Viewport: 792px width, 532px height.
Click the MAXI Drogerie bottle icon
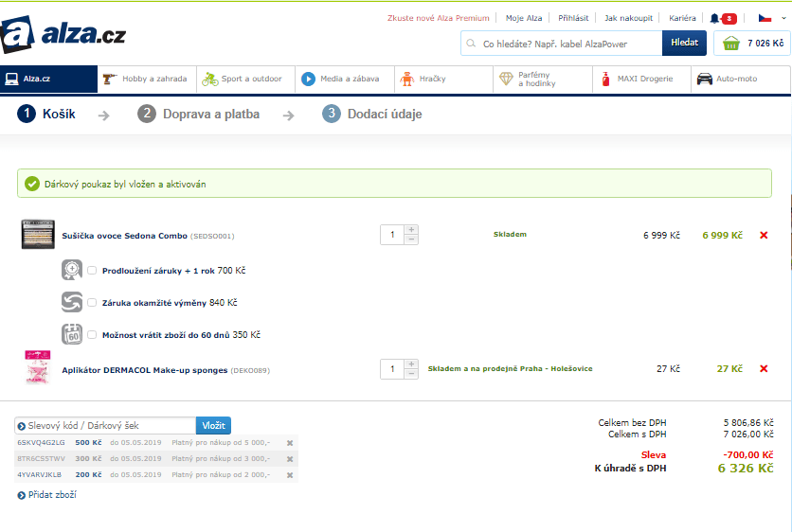(x=605, y=79)
